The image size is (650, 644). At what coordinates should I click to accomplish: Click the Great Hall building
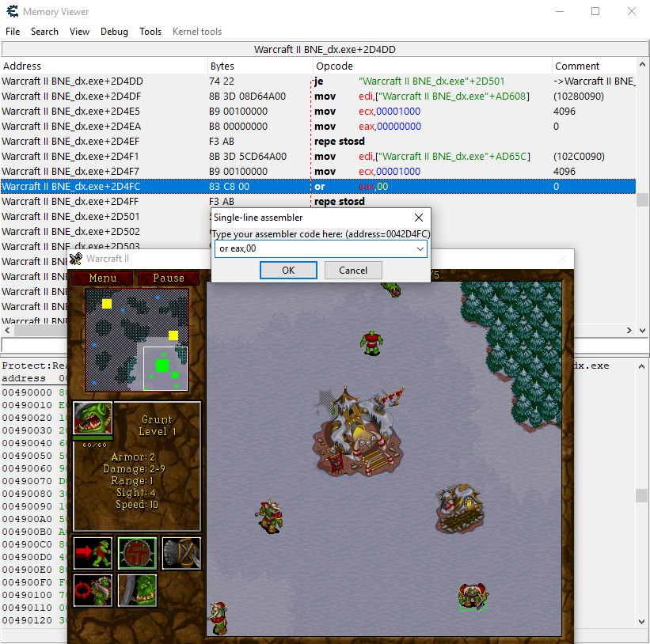pyautogui.click(x=356, y=433)
